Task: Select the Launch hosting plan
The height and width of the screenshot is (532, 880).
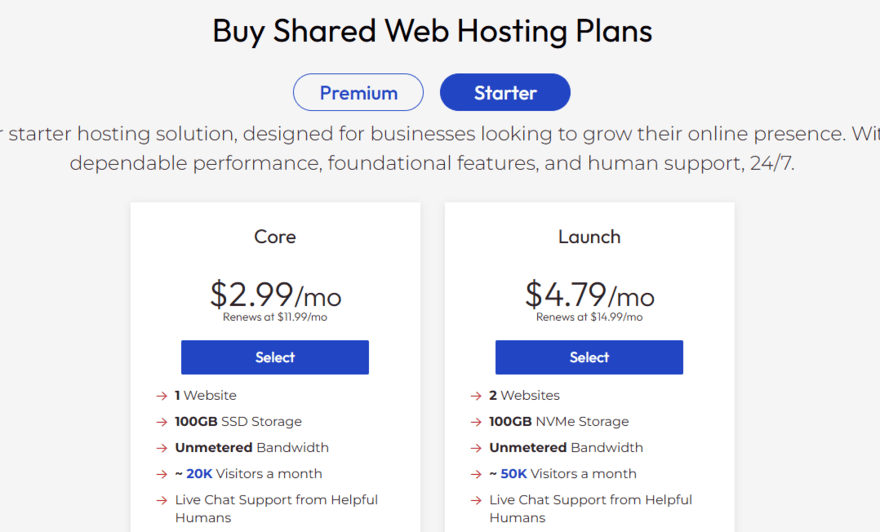Action: tap(589, 357)
